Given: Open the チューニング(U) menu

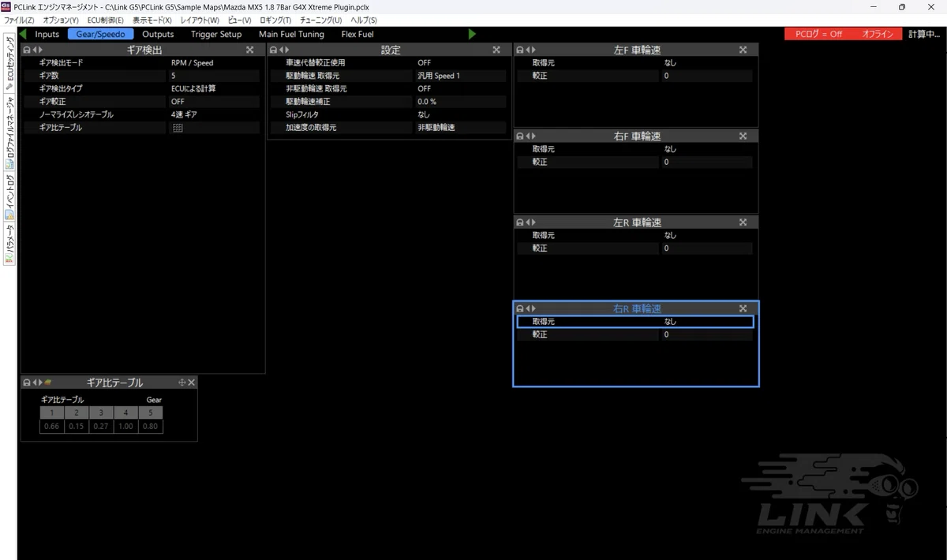Looking at the screenshot, I should coord(320,20).
